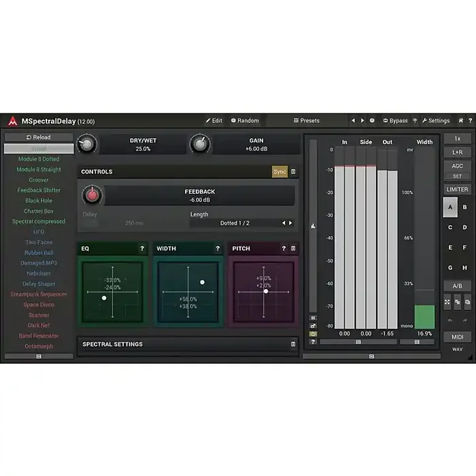Click the GAIN knob
The width and height of the screenshot is (476, 476).
(200, 144)
